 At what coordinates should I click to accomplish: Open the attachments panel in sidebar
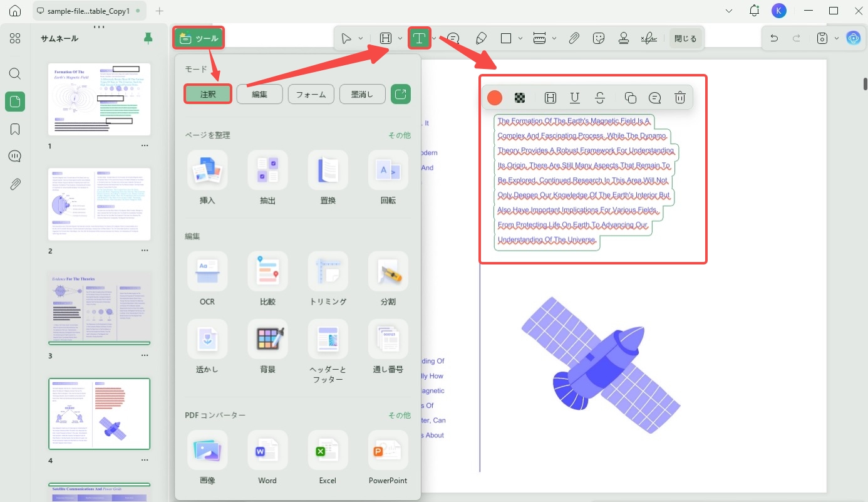[15, 184]
